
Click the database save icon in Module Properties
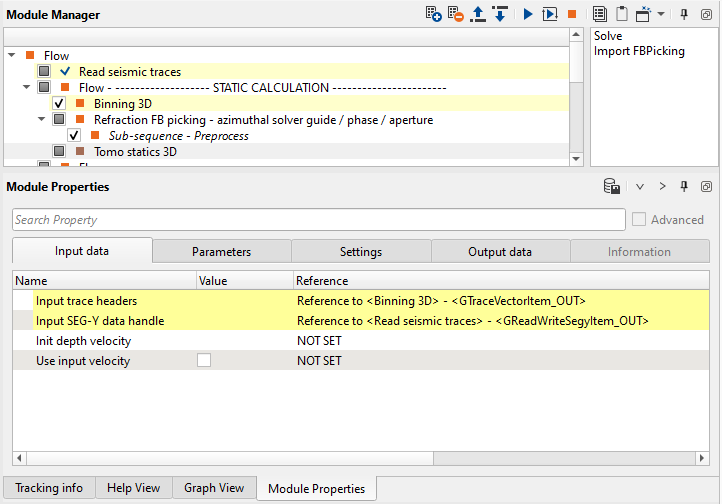pyautogui.click(x=610, y=187)
